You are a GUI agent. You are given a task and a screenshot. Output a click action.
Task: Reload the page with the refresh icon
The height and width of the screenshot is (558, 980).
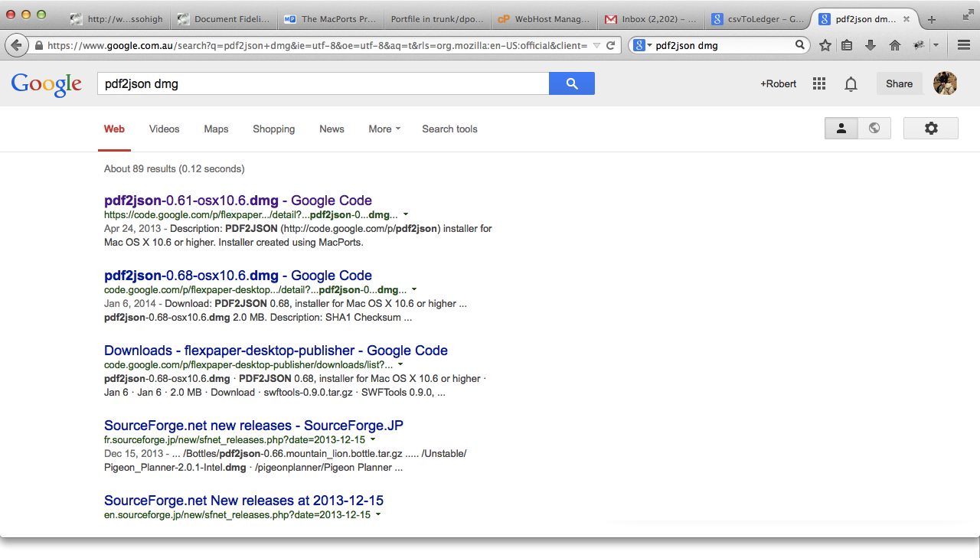pyautogui.click(x=610, y=45)
